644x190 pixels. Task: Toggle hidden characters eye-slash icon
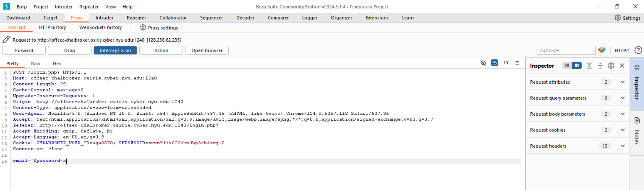(x=483, y=63)
